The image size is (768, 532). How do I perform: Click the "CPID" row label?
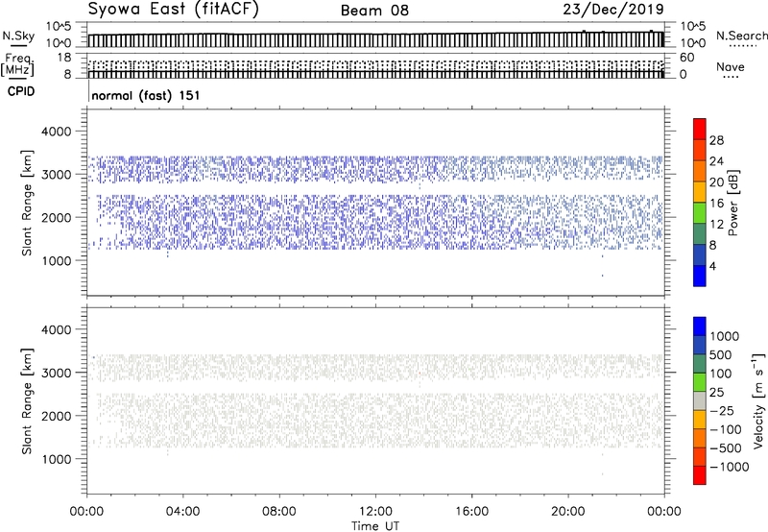point(21,91)
